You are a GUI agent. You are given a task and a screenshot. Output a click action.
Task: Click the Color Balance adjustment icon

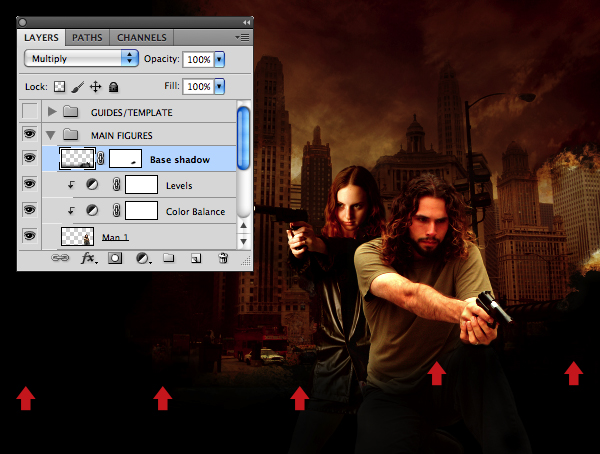(92, 211)
